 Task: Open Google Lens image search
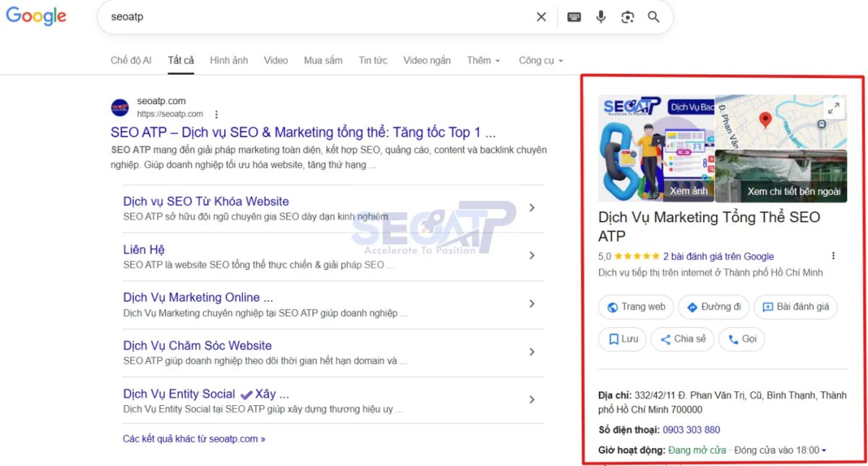(627, 16)
